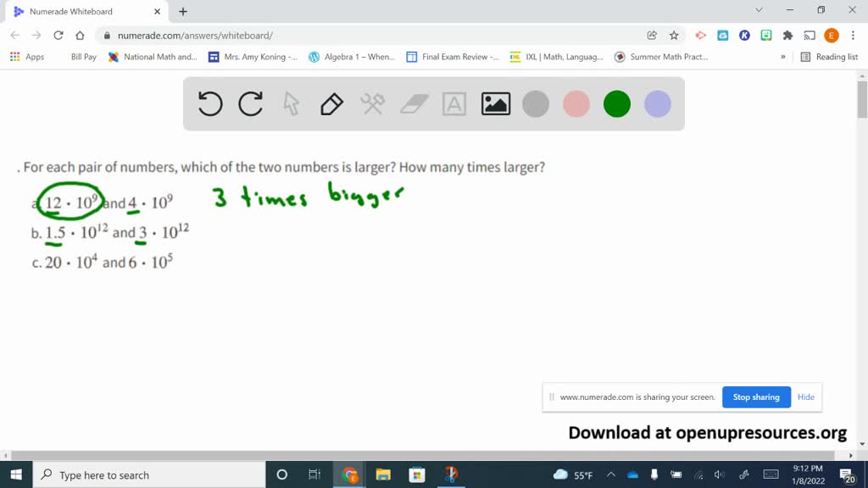Hide the screen sharing notification bar

pos(805,397)
